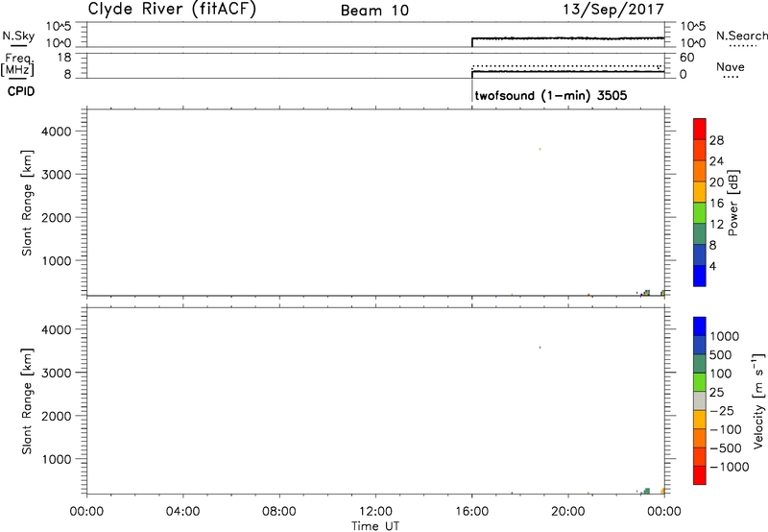Click the '04:00' time tick label

point(182,512)
